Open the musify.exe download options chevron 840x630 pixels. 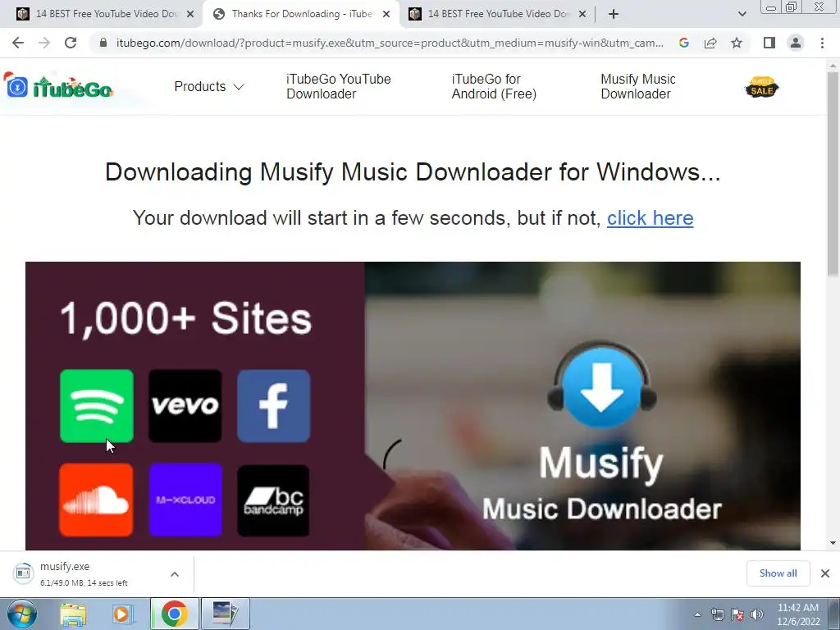(175, 574)
